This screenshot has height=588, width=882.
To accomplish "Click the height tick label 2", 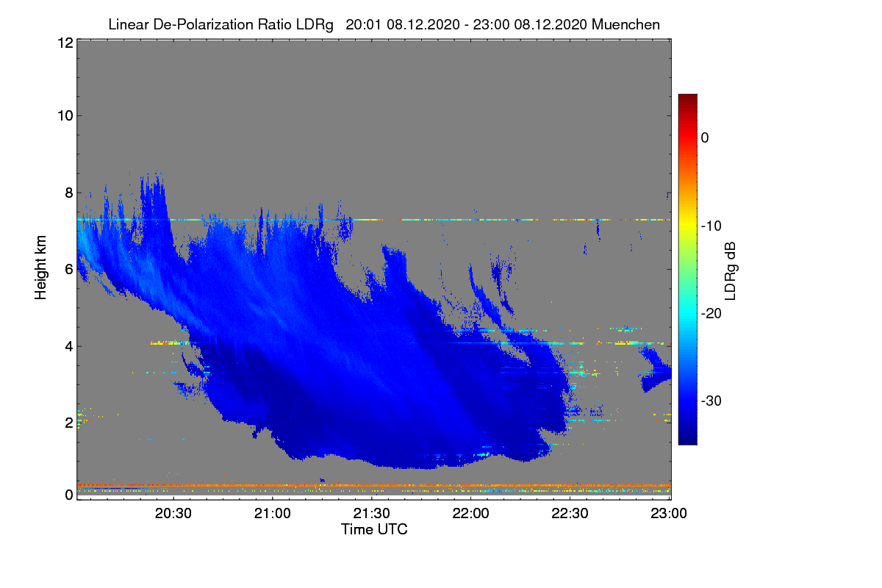I will (x=68, y=423).
